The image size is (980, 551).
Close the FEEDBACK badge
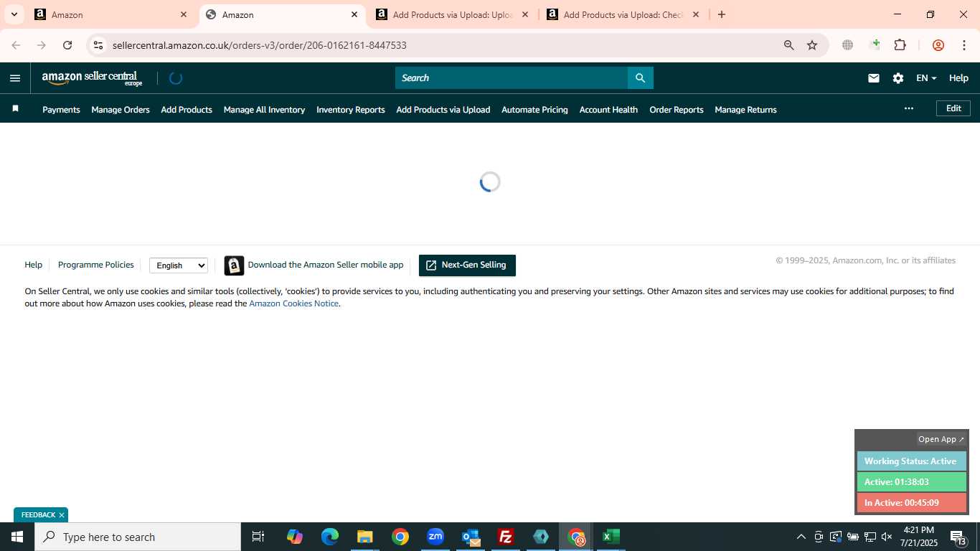pos(62,515)
